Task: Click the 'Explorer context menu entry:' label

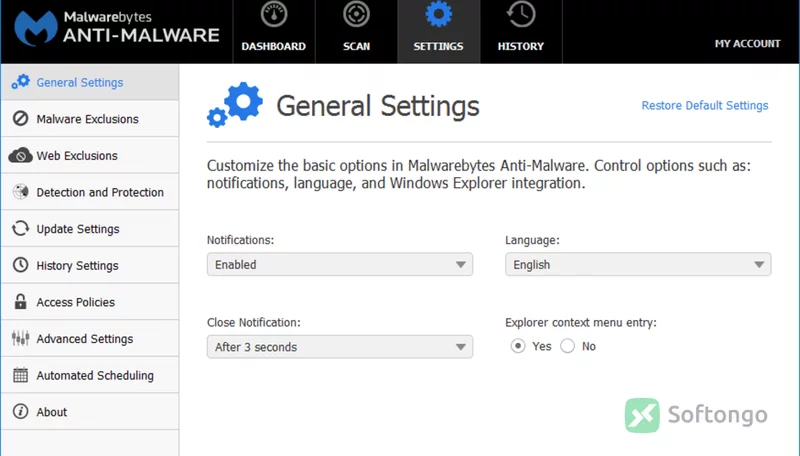Action: tap(581, 322)
